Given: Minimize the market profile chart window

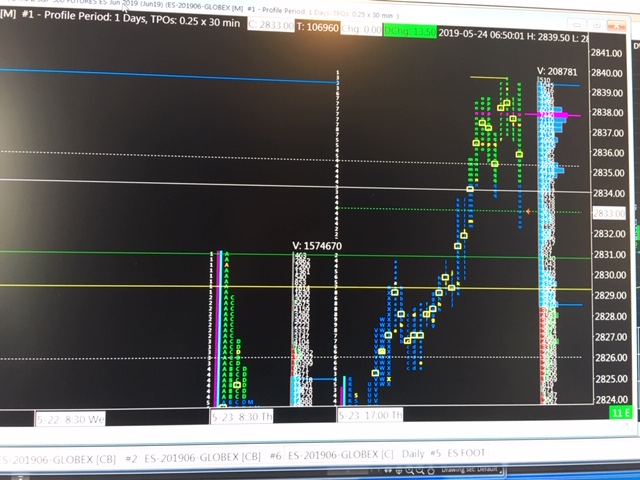Looking at the screenshot, I should tap(578, 25).
